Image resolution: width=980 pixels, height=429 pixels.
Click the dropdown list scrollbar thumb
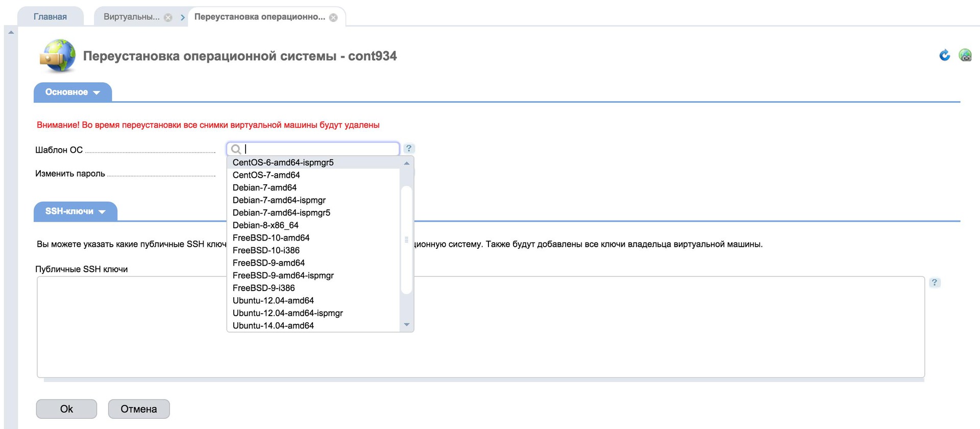407,240
